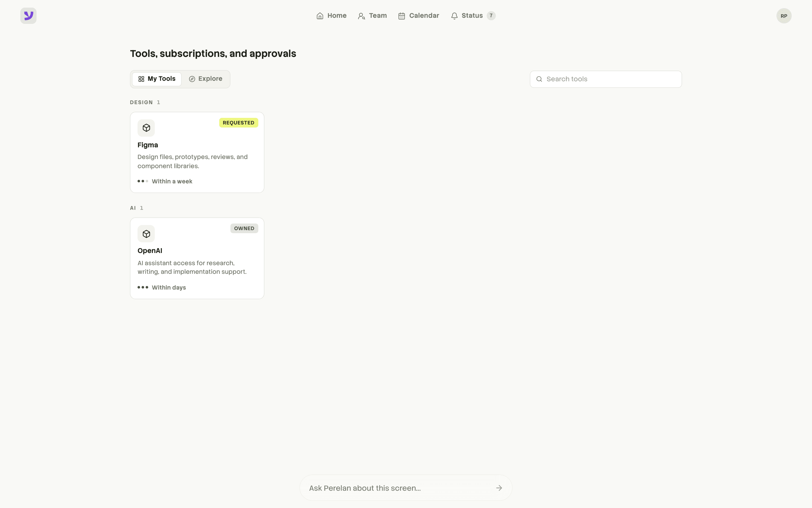The width and height of the screenshot is (812, 508).
Task: Open the OpenAI tool title
Action: coord(150,251)
